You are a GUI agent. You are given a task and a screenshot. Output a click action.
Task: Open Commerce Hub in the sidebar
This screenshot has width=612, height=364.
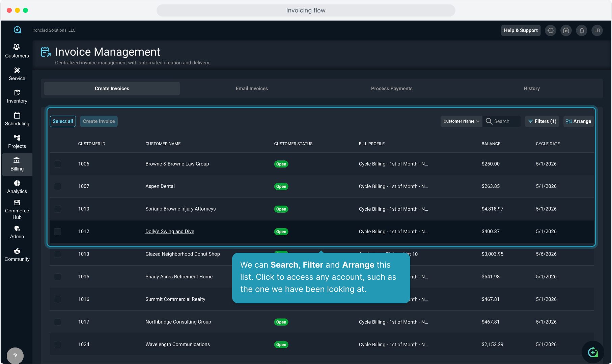pos(17,209)
